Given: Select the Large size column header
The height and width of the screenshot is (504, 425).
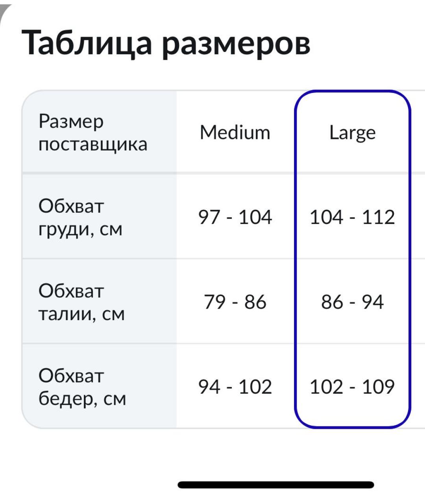Looking at the screenshot, I should click(352, 133).
